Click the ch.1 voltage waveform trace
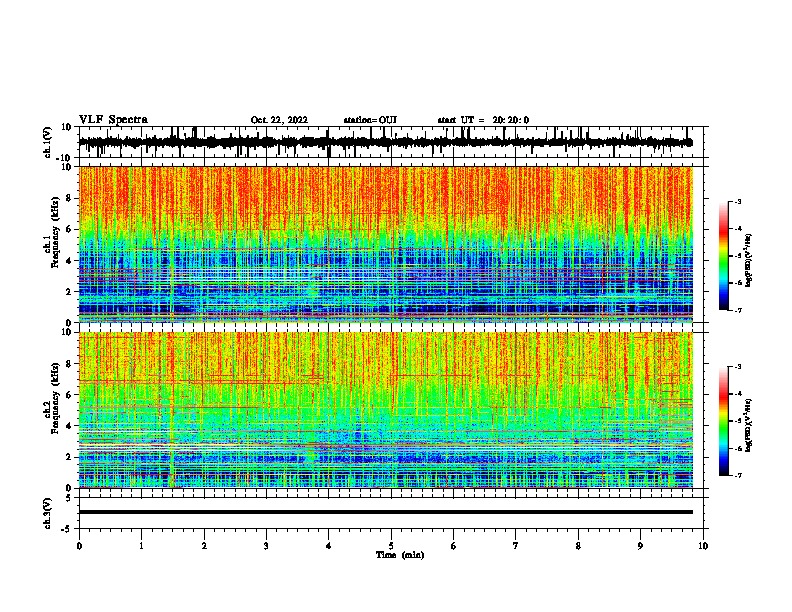The image size is (792, 612). pyautogui.click(x=385, y=142)
